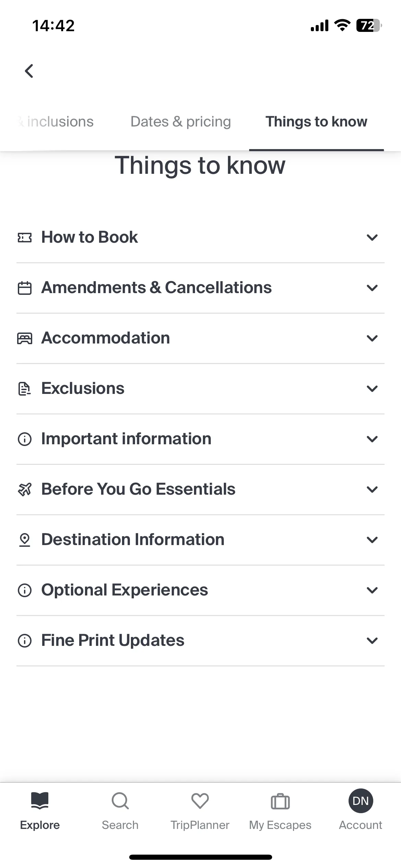Select the Things to know tab
401x868 pixels.
tap(316, 122)
